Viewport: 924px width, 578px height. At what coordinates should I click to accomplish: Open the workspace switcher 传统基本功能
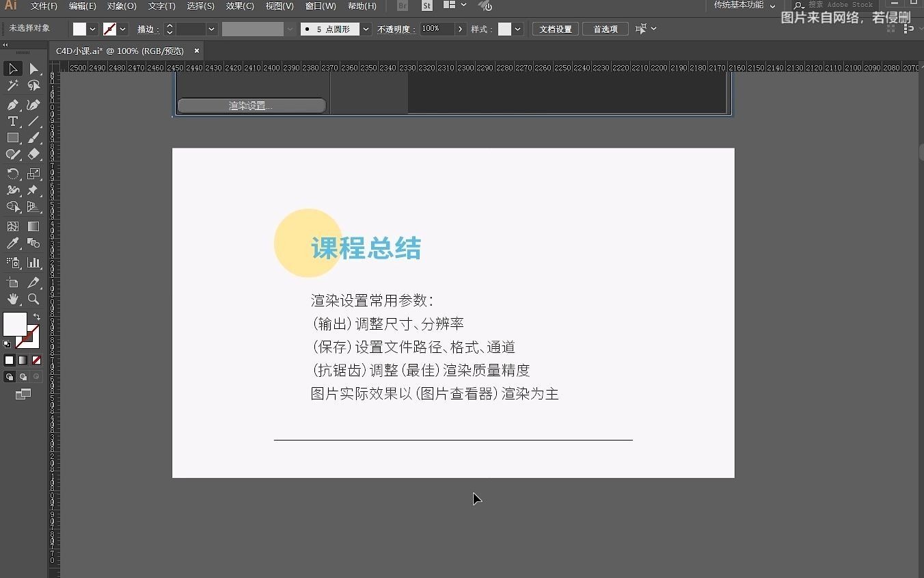tap(745, 5)
